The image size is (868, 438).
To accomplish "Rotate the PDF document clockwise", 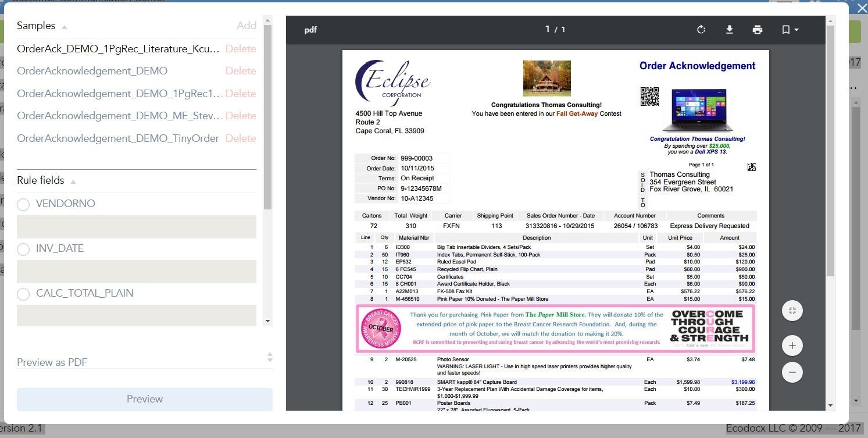I will click(x=701, y=30).
